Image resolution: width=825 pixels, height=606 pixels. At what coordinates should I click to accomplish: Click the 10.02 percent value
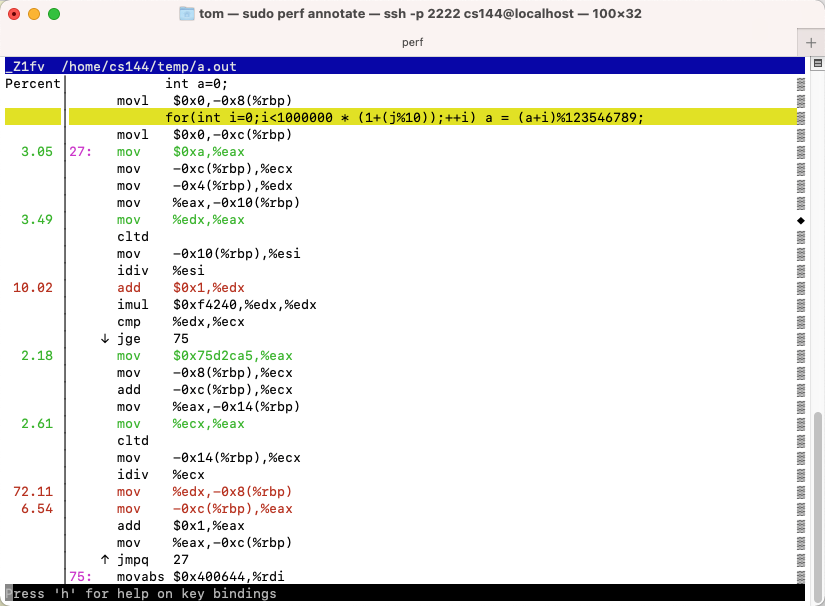click(x=33, y=288)
